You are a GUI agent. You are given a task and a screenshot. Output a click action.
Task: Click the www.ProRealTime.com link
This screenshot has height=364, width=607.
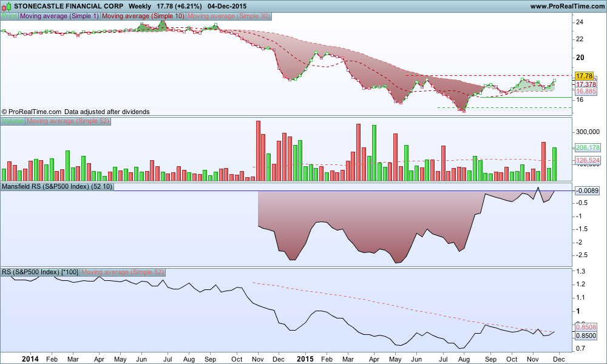pyautogui.click(x=567, y=6)
